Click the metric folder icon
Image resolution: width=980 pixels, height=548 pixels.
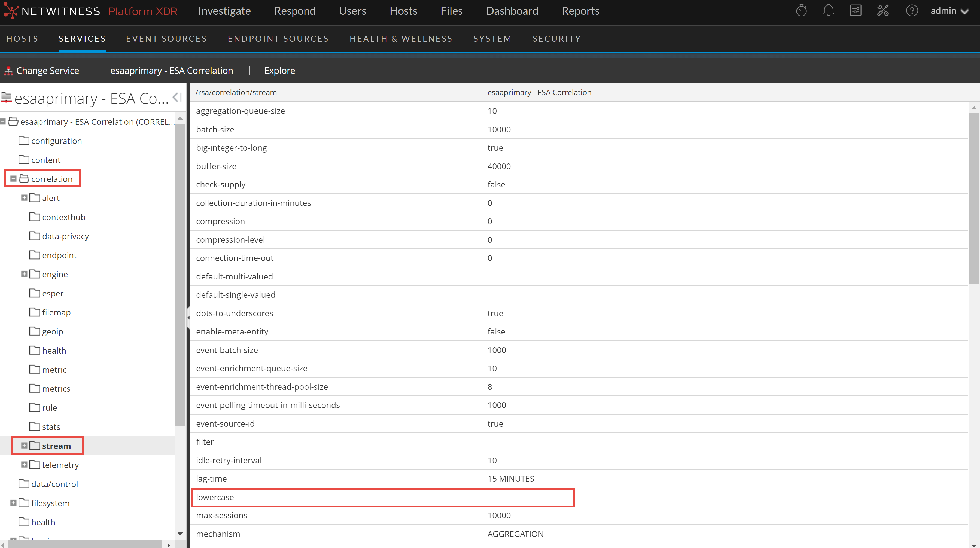(35, 369)
